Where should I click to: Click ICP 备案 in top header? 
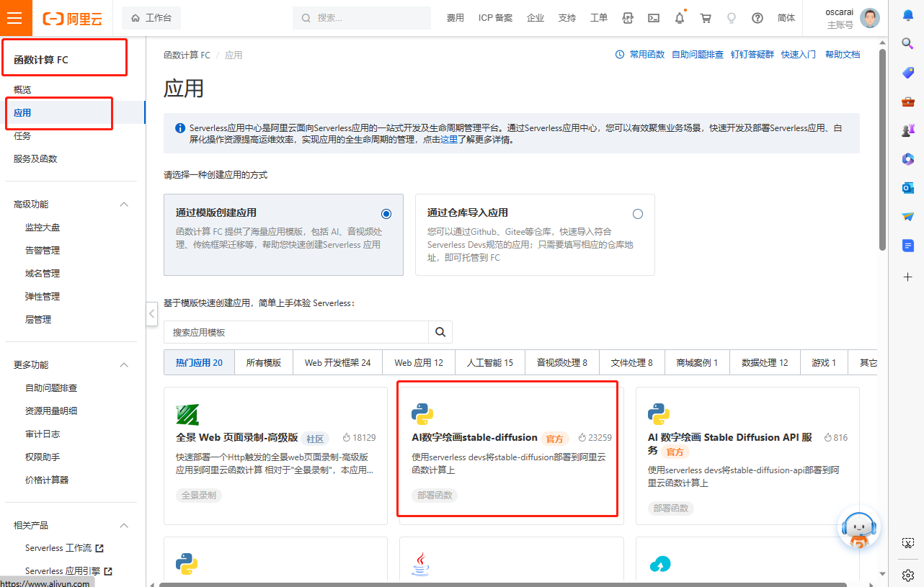point(495,18)
